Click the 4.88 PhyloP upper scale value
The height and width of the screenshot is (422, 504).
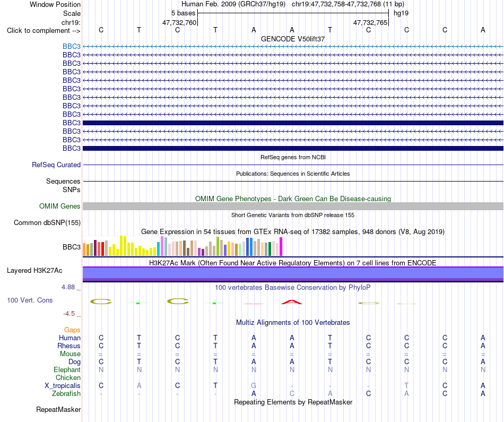pyautogui.click(x=68, y=287)
